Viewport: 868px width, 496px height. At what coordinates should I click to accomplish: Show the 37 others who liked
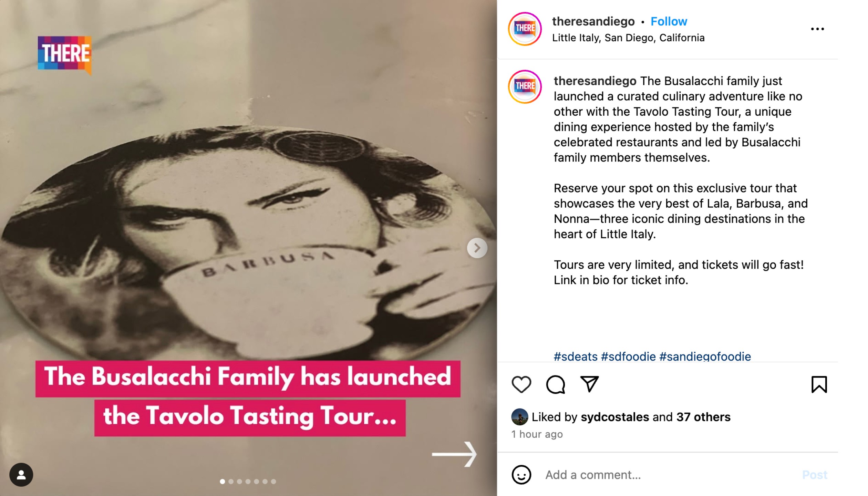(x=703, y=417)
